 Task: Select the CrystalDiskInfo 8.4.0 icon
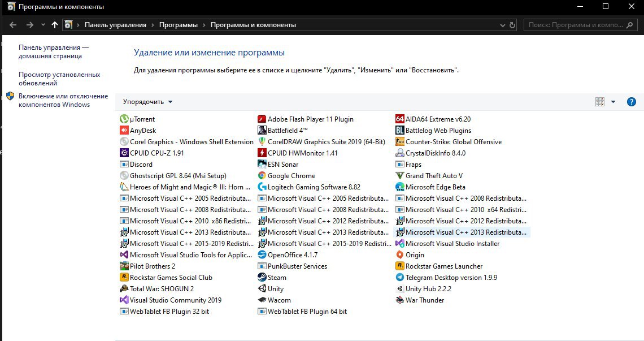399,153
